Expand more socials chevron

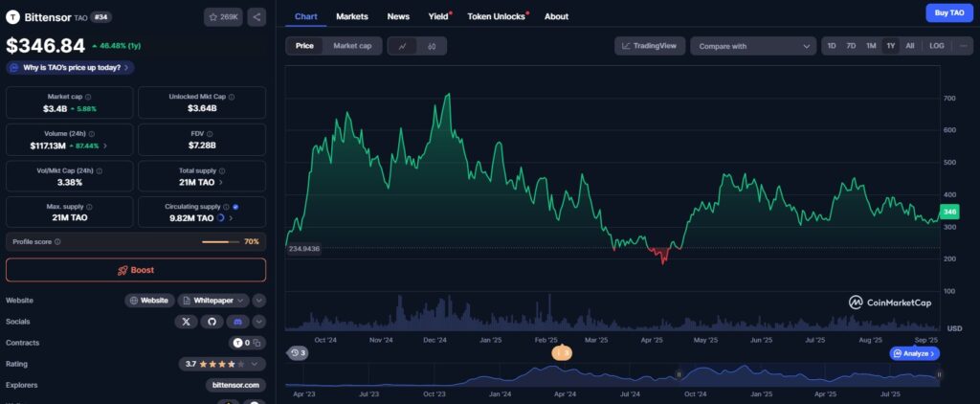(x=258, y=322)
